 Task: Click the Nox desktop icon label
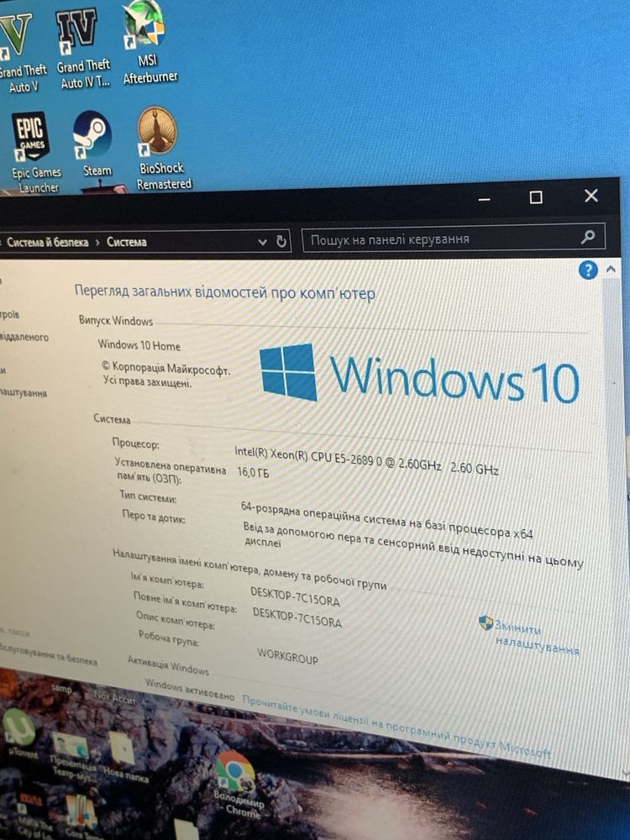(x=114, y=697)
